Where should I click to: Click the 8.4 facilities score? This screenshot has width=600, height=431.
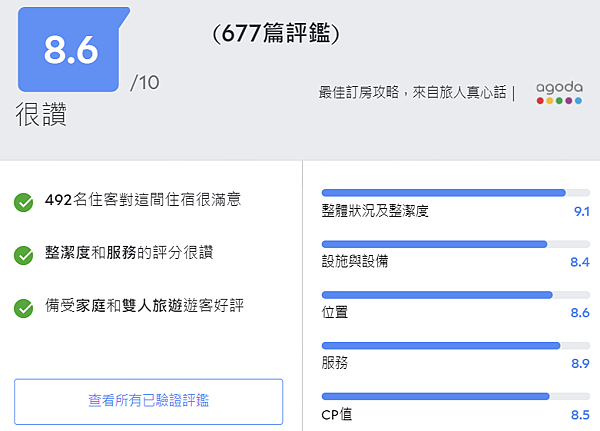(x=580, y=263)
